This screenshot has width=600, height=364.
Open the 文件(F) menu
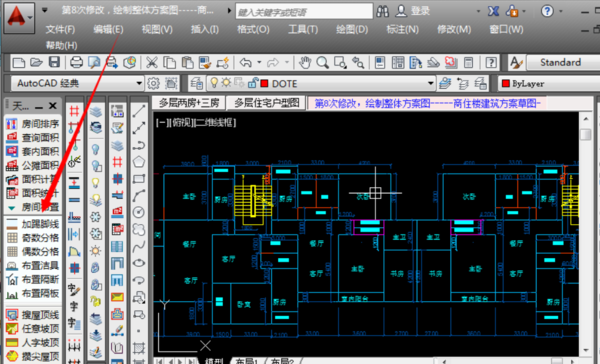point(60,29)
